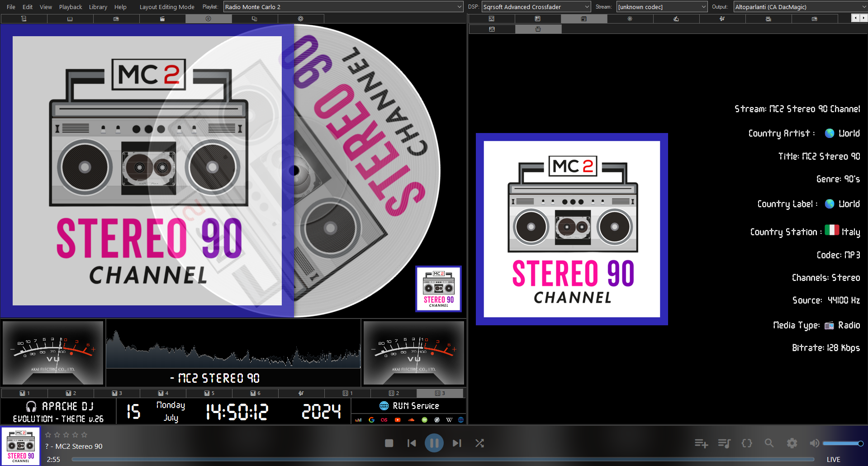The width and height of the screenshot is (868, 466).
Task: Toggle Layout Editing Mode
Action: tap(167, 7)
